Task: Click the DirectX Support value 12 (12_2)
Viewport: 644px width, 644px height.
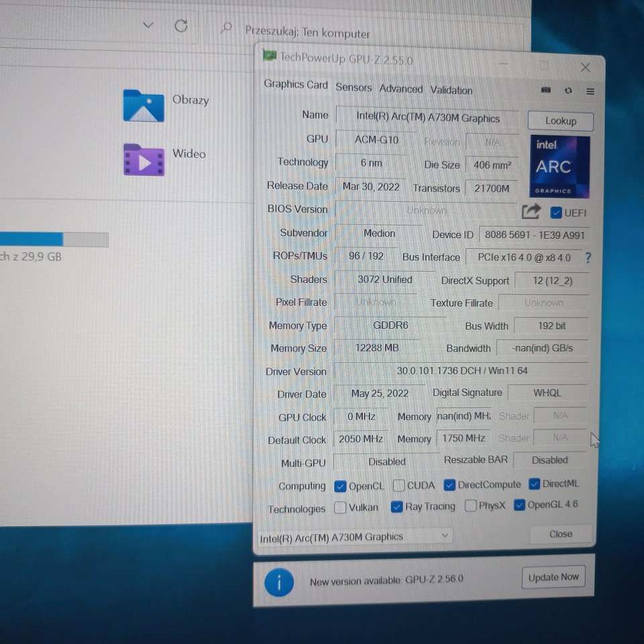Action: point(552,281)
